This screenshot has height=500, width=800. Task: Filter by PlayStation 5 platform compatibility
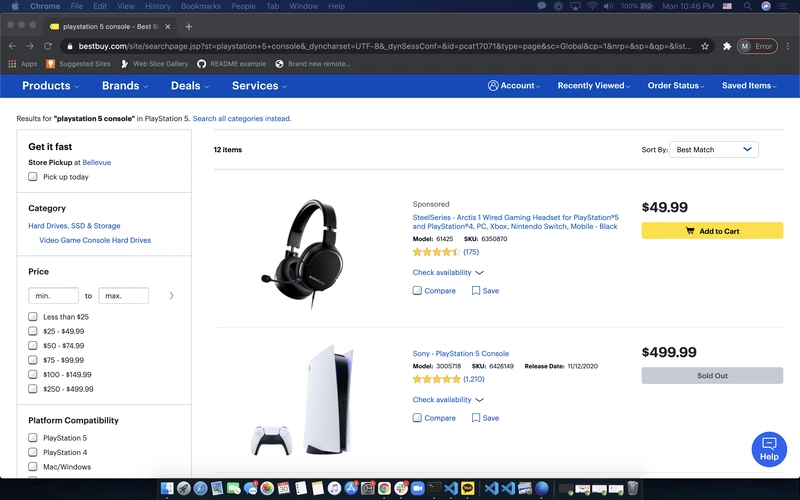tap(33, 438)
